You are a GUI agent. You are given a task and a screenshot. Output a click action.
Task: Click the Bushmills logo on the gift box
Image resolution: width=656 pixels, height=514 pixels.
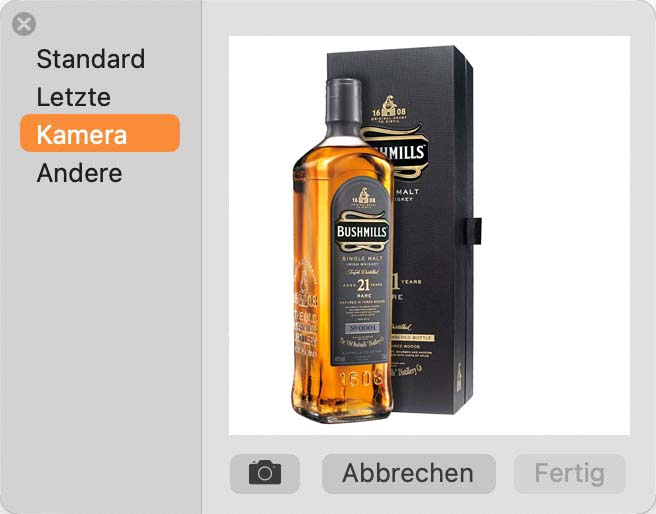click(x=402, y=151)
